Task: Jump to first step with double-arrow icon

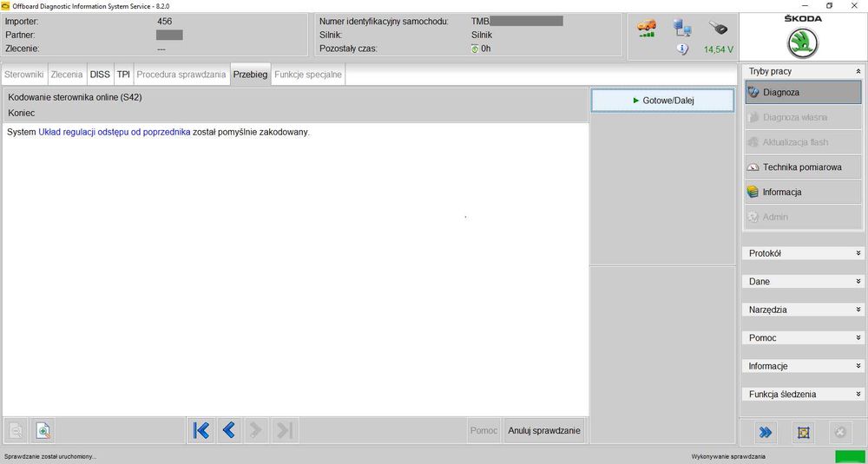Action: coord(201,429)
